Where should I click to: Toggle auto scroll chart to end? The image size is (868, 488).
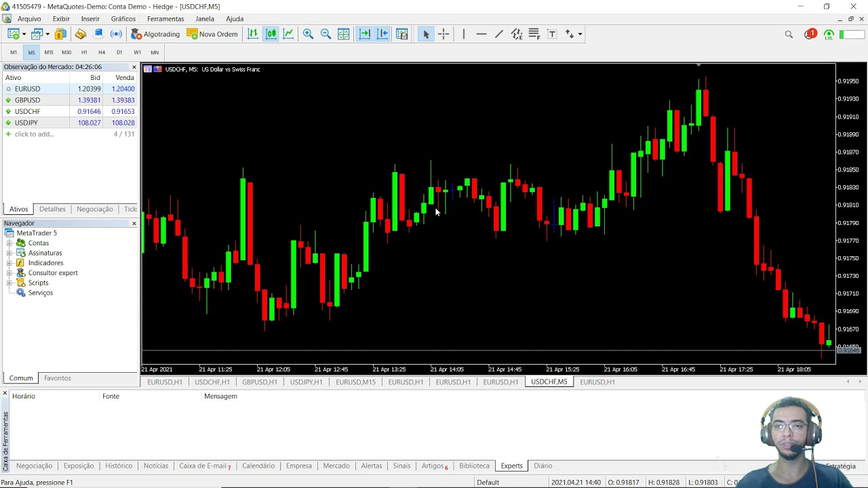click(x=365, y=34)
